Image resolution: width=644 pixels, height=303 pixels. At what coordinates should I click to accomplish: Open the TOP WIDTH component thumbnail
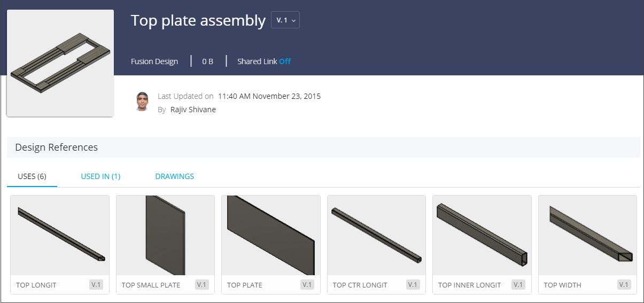coord(587,236)
